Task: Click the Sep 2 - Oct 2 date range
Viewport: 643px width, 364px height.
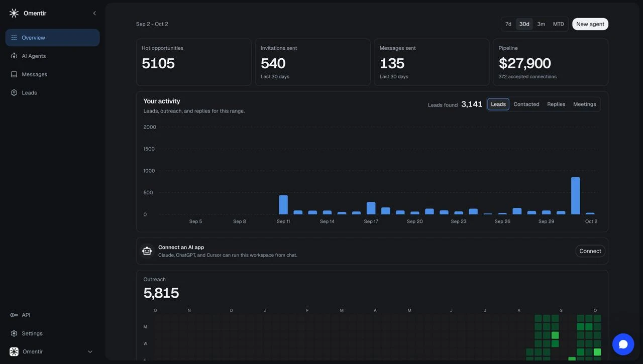Action: pyautogui.click(x=152, y=24)
